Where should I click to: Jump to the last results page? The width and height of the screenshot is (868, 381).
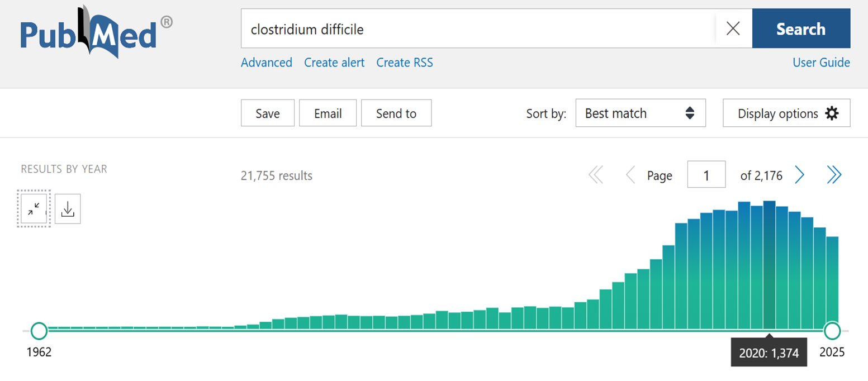click(834, 175)
